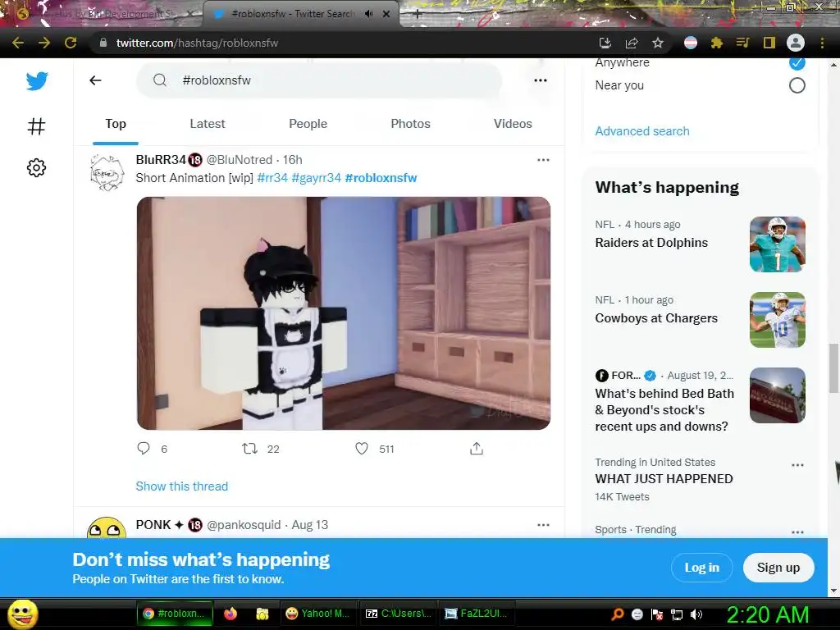Share this page icon in address bar
Image resolution: width=840 pixels, height=630 pixels.
[632, 43]
